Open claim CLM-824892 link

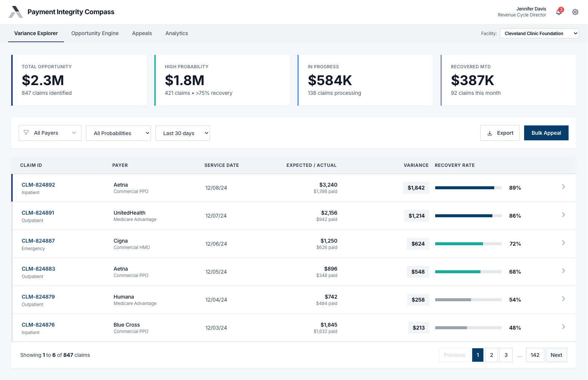(x=38, y=185)
